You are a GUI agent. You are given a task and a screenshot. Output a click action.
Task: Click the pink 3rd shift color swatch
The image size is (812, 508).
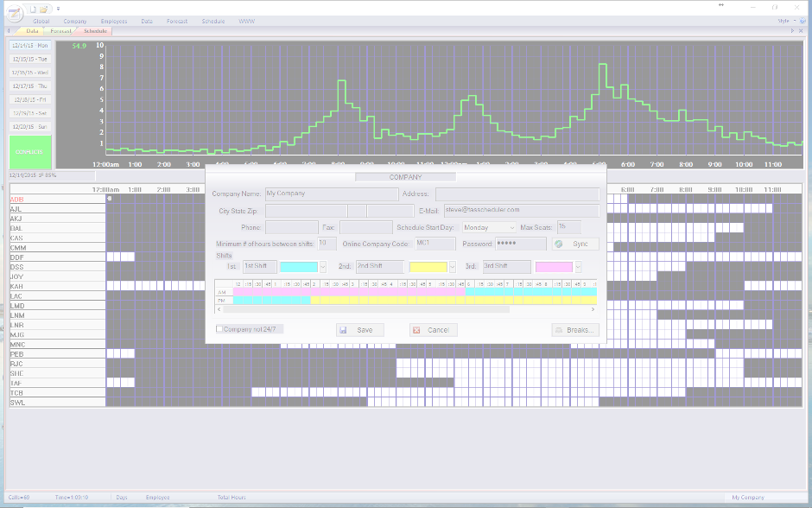pyautogui.click(x=554, y=267)
